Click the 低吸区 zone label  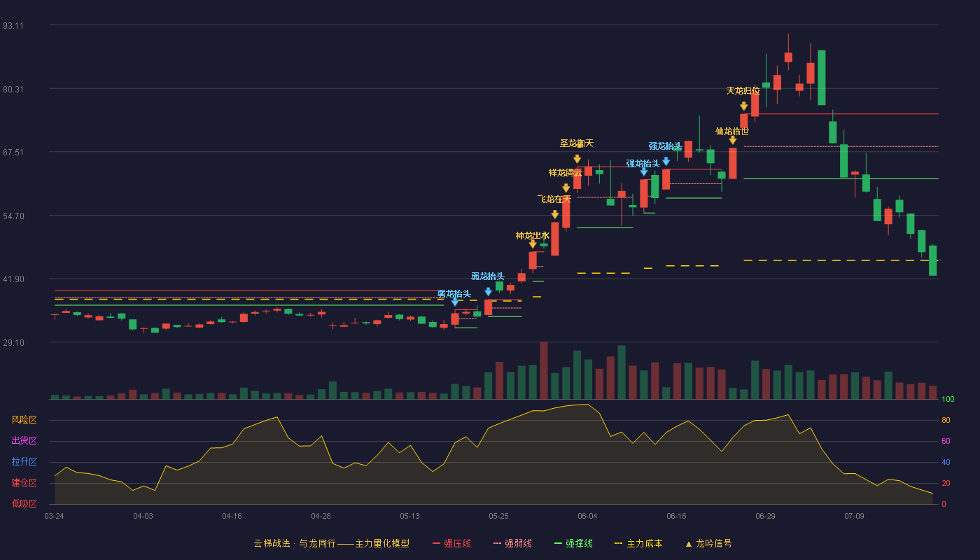click(x=24, y=503)
